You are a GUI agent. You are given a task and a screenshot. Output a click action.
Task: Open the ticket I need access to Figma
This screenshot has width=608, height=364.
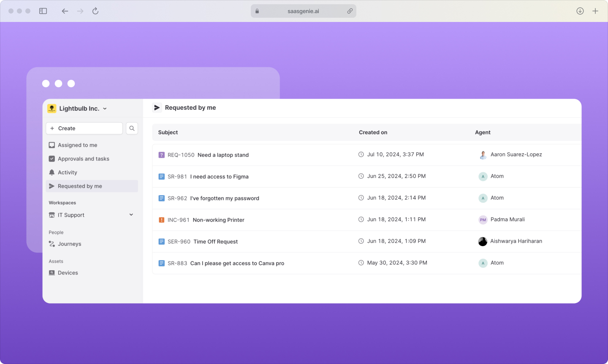(219, 177)
